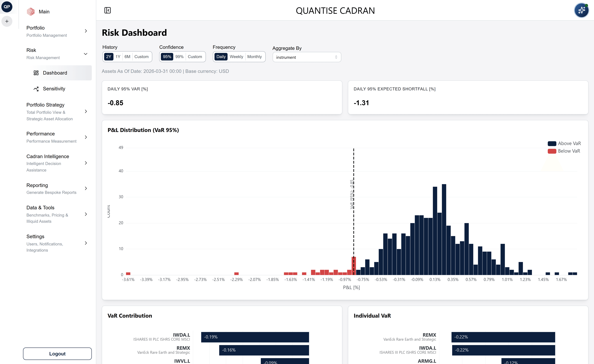This screenshot has height=364, width=594.
Task: Select Monthly frequency
Action: 254,57
